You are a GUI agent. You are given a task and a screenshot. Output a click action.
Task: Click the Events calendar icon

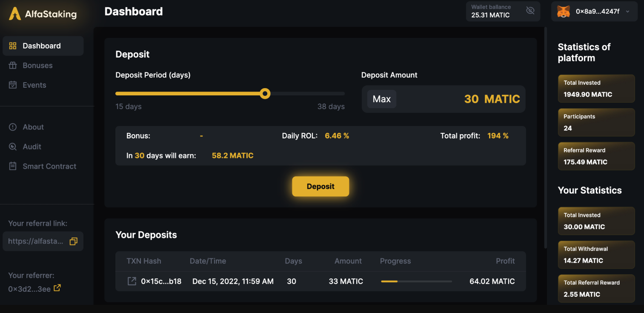pyautogui.click(x=13, y=85)
